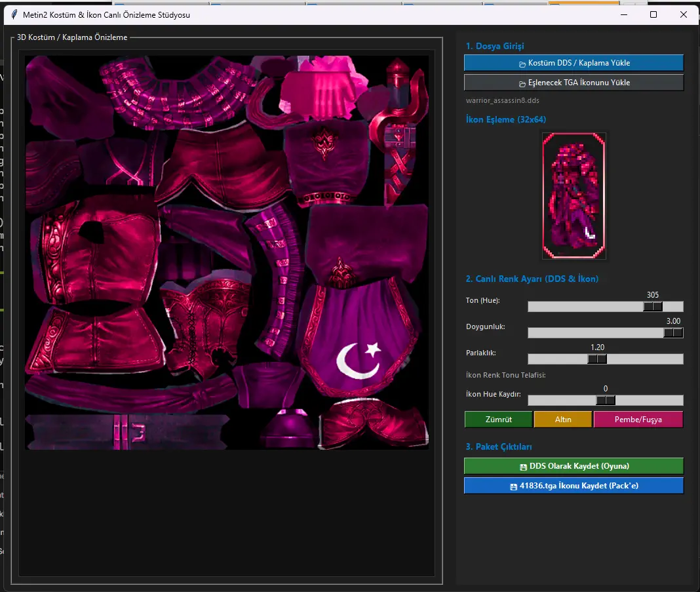Apply the Pembe/Fuşya color preset
The width and height of the screenshot is (700, 592).
tap(638, 420)
